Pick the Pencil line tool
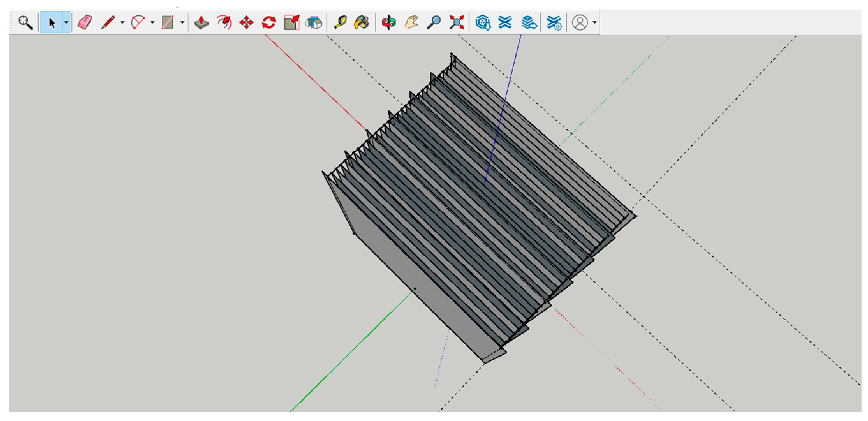This screenshot has height=421, width=868. 108,23
